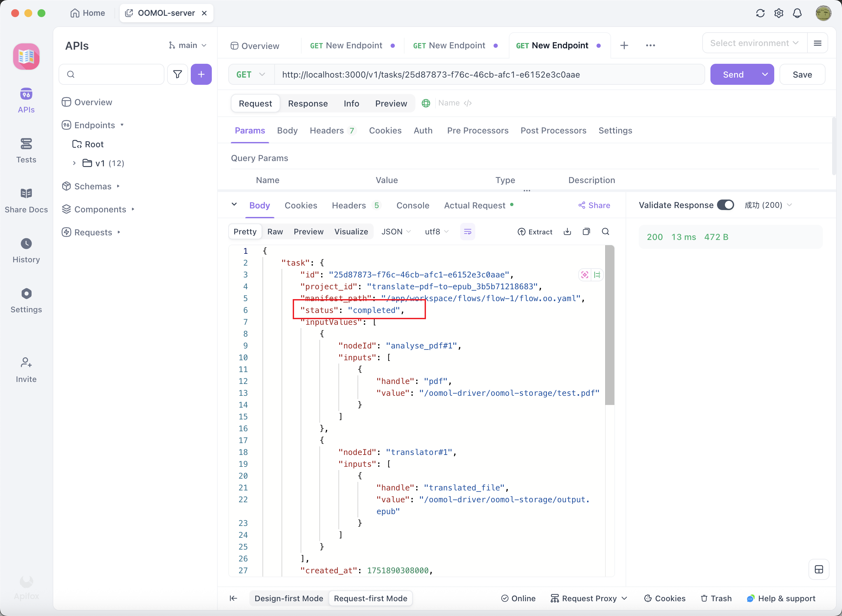
Task: Copy response body with copy icon
Action: pyautogui.click(x=586, y=231)
